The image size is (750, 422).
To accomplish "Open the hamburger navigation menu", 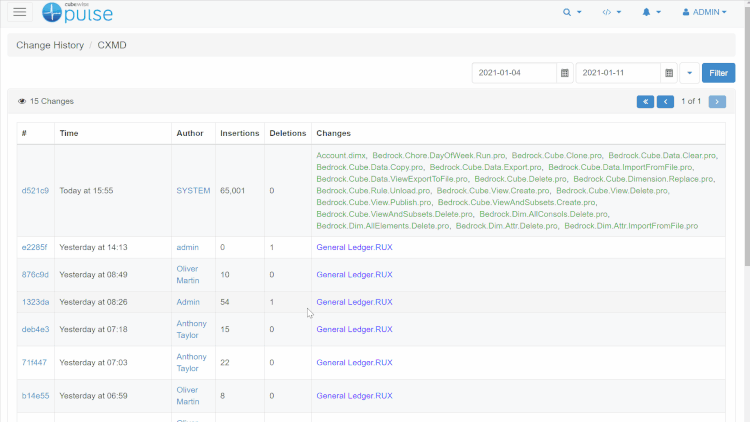I will pyautogui.click(x=20, y=12).
